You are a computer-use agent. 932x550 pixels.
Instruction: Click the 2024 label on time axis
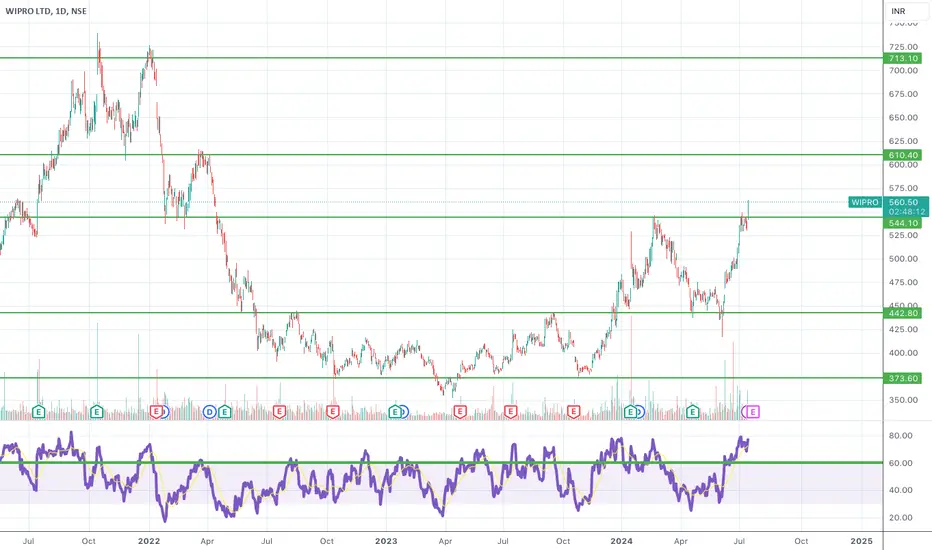click(x=621, y=541)
